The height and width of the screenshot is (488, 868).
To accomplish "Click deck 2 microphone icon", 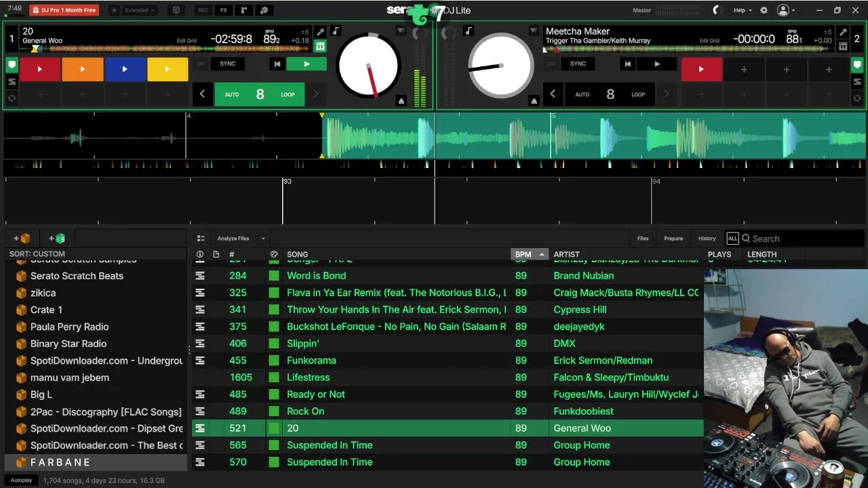I will click(x=843, y=32).
